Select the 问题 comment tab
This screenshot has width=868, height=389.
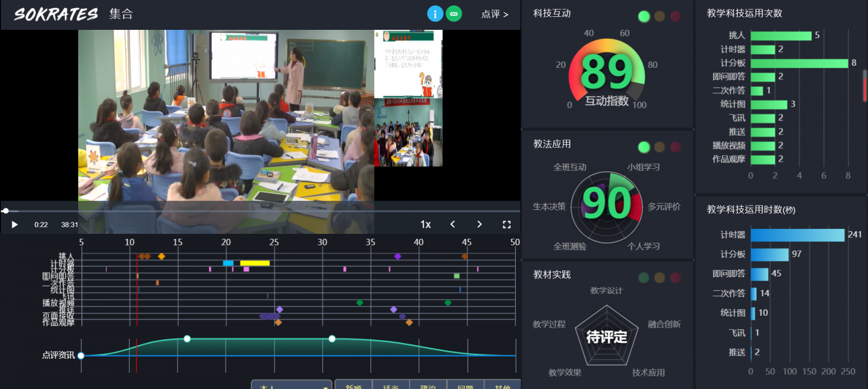tap(465, 385)
